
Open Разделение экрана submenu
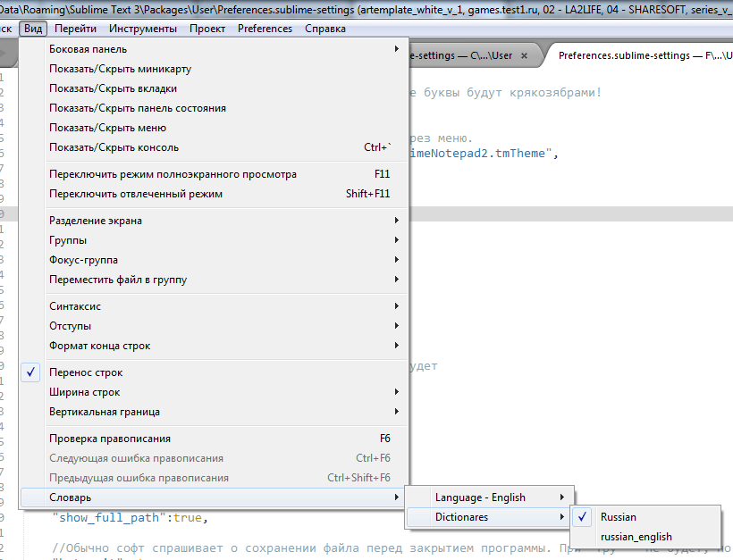tap(96, 221)
